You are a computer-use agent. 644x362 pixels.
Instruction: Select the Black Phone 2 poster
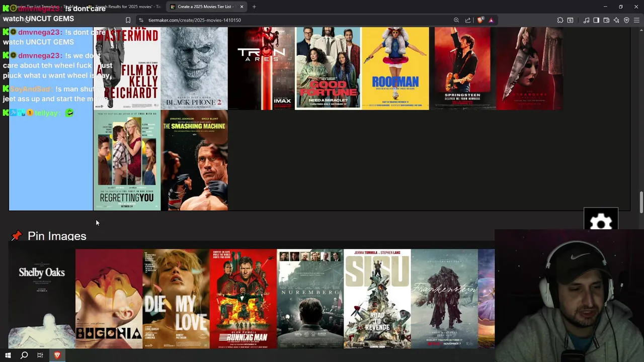point(194,68)
